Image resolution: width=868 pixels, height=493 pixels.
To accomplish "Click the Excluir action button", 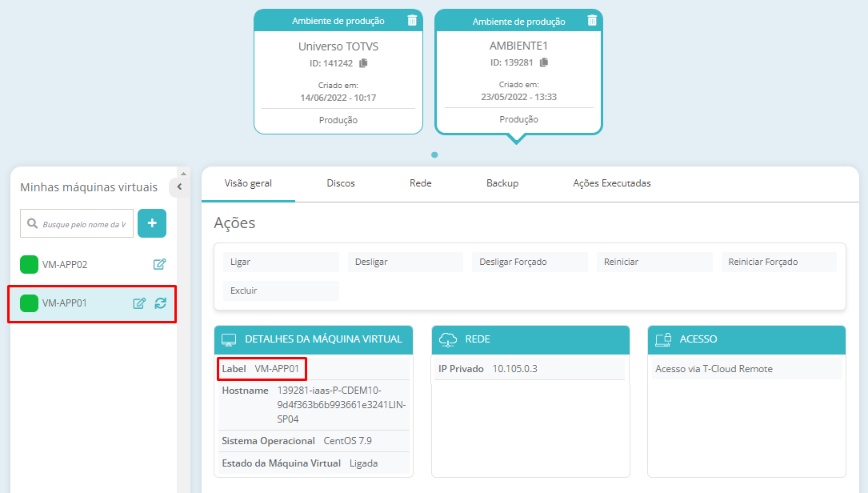I will 282,291.
